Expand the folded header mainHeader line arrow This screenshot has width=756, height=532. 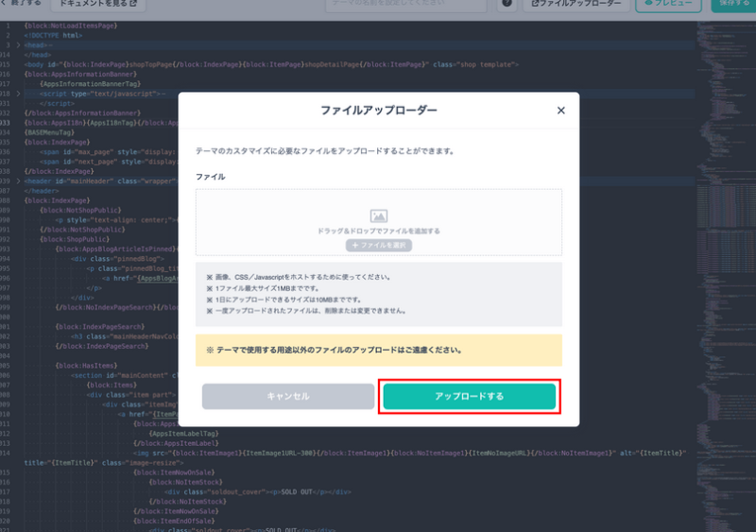[18, 180]
